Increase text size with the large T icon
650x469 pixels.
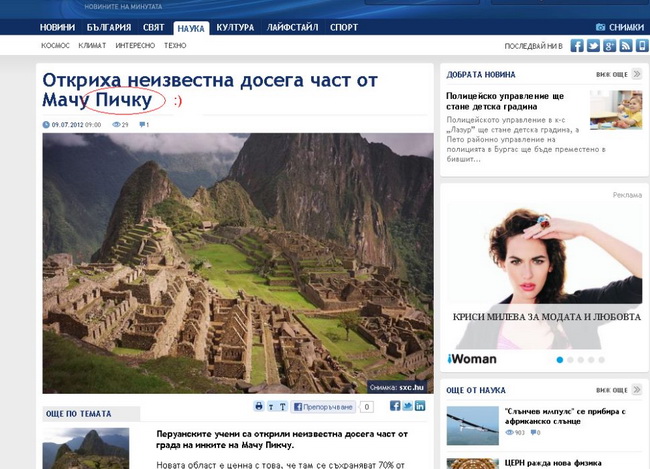(x=282, y=406)
